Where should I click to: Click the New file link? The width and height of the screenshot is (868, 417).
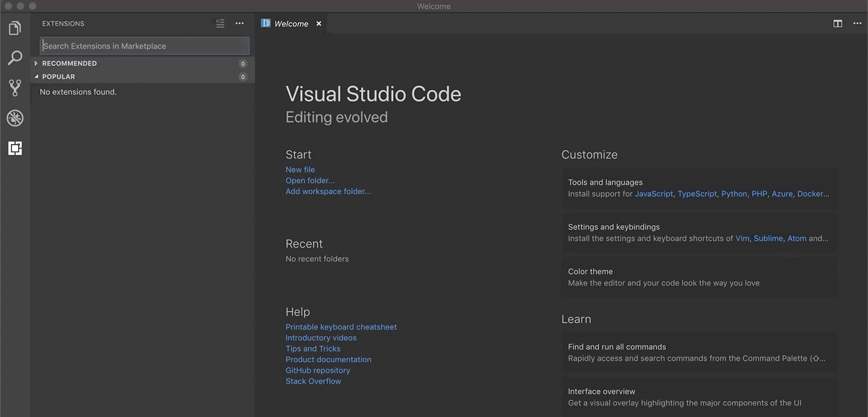coord(300,170)
